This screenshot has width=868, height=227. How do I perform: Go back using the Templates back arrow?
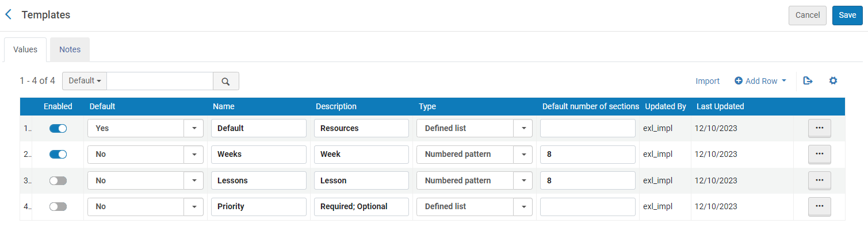pyautogui.click(x=8, y=15)
